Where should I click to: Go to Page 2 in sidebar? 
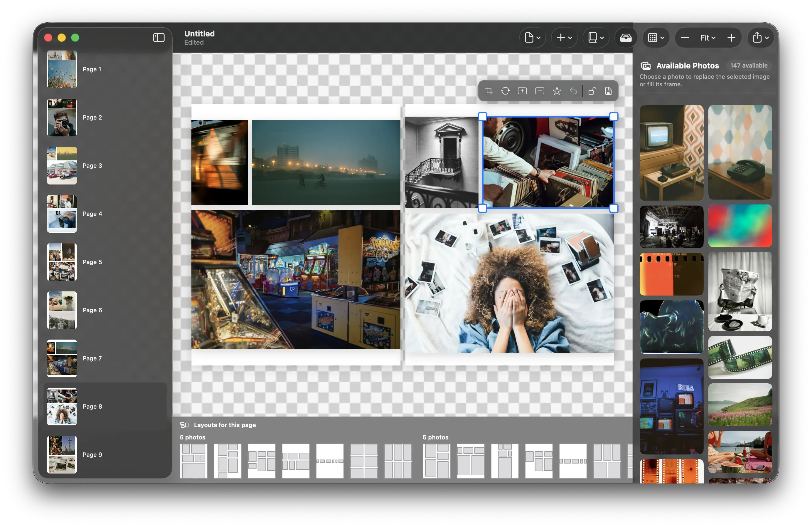pos(105,118)
